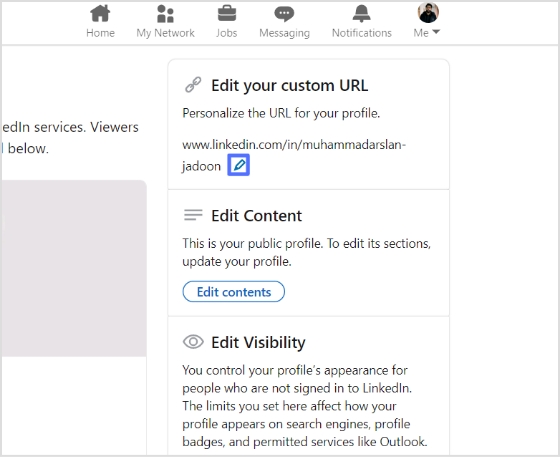
Task: Click the profile photo avatar
Action: [428, 12]
